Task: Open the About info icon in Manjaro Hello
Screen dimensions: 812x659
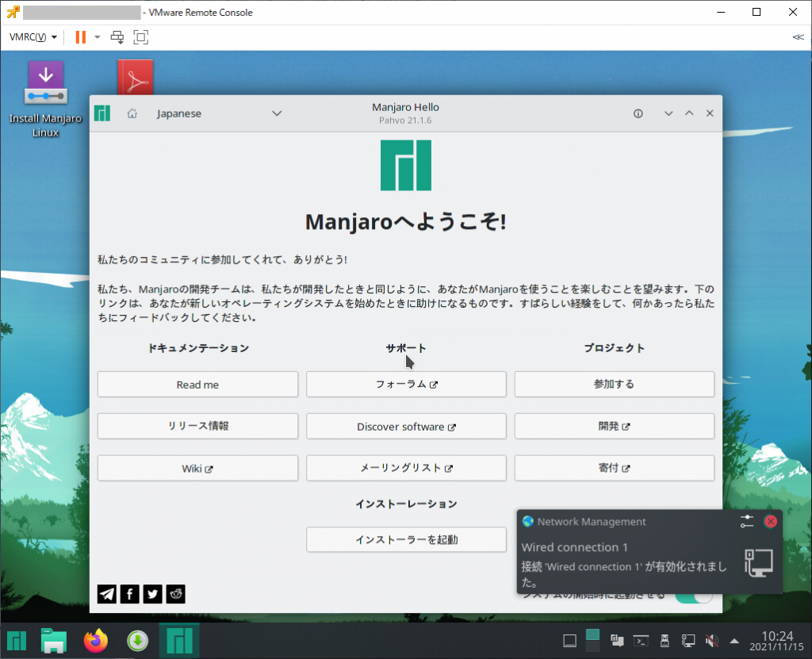Action: pyautogui.click(x=638, y=113)
